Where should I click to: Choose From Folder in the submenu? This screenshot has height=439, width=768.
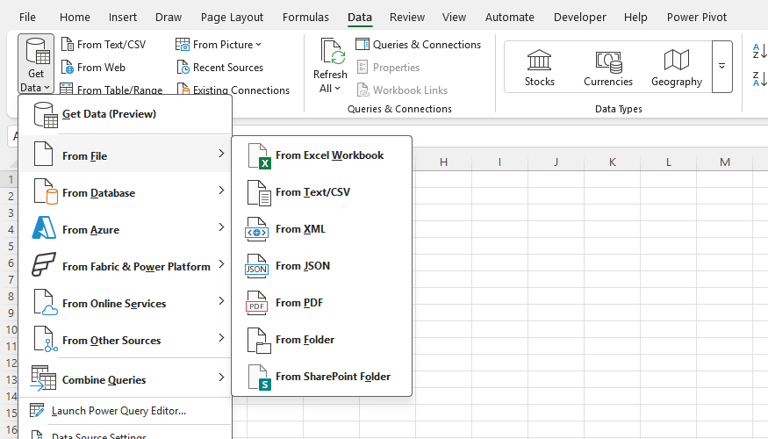(304, 340)
